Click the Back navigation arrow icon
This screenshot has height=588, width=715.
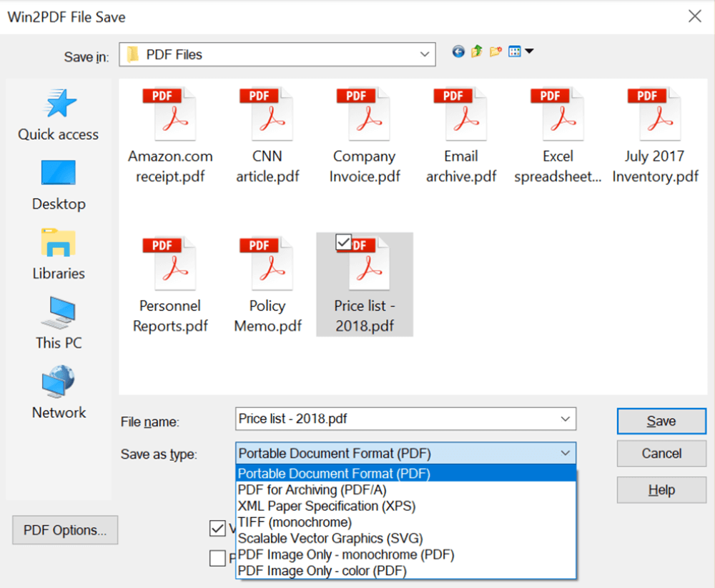[458, 51]
